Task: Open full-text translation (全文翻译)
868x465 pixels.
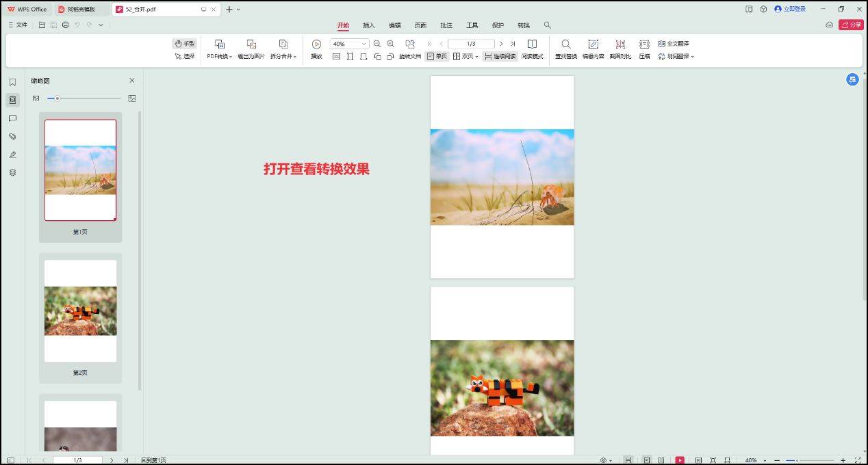Action: (x=673, y=43)
